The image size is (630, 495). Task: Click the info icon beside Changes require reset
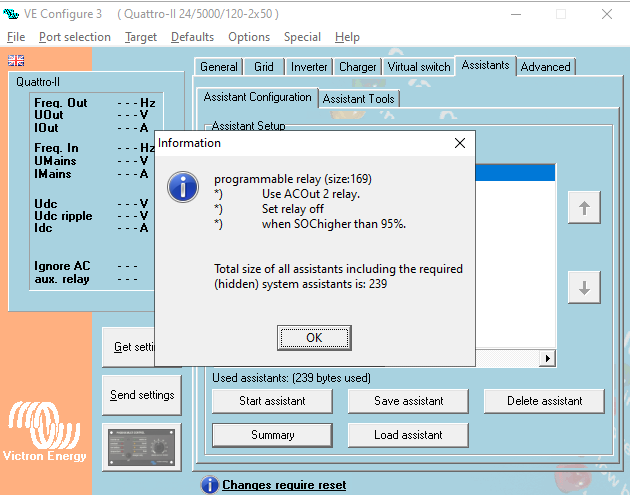click(209, 485)
